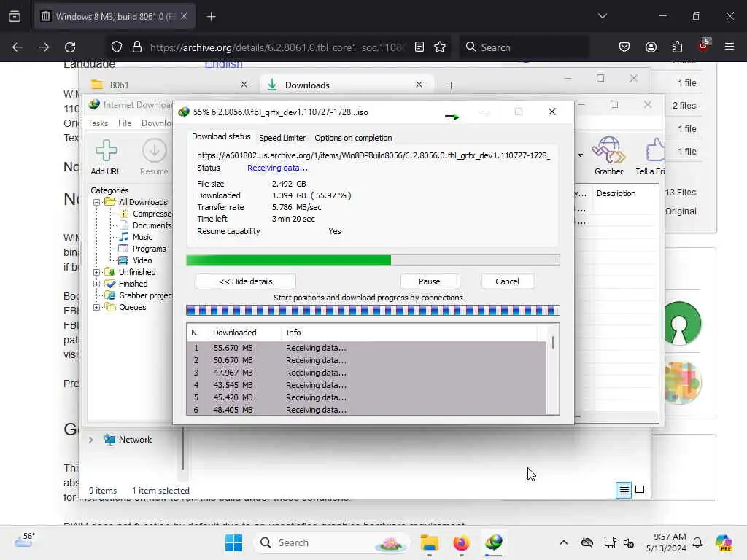The height and width of the screenshot is (560, 747).
Task: Click the connections progress segment bar
Action: 373,311
